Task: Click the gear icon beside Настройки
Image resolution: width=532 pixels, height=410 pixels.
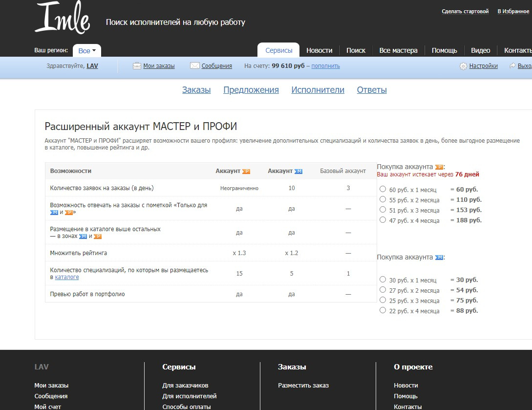Action: 463,66
